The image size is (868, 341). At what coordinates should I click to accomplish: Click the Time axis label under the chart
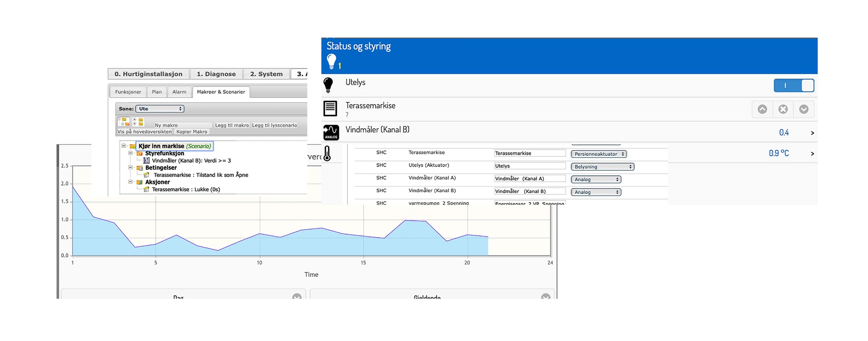[311, 275]
